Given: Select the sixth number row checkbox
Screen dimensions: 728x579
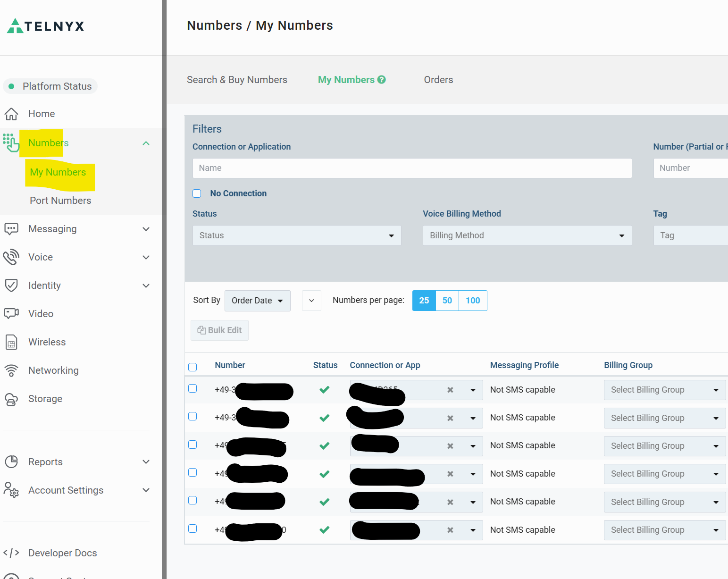Looking at the screenshot, I should click(x=192, y=529).
